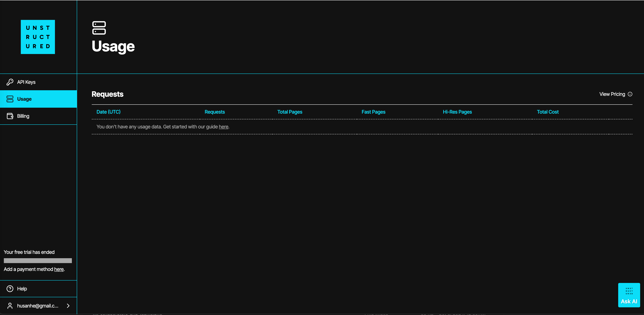Select the Usage menu item
The height and width of the screenshot is (315, 644).
pyautogui.click(x=39, y=99)
